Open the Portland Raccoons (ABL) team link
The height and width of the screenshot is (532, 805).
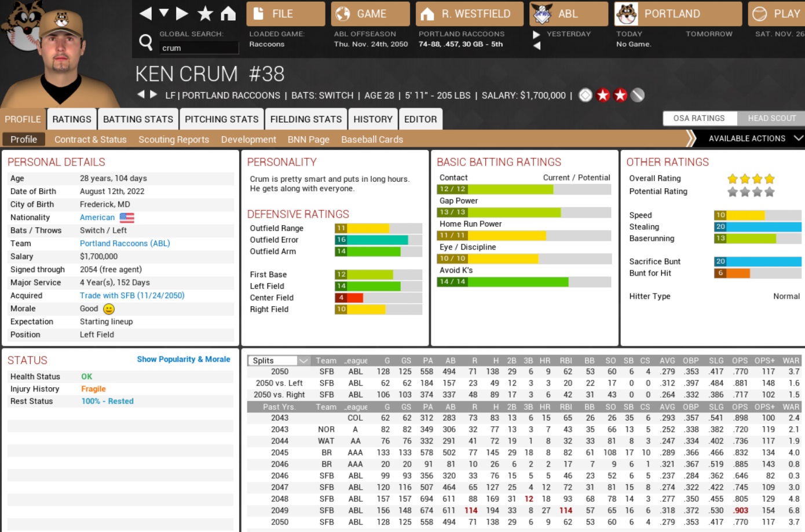click(125, 244)
